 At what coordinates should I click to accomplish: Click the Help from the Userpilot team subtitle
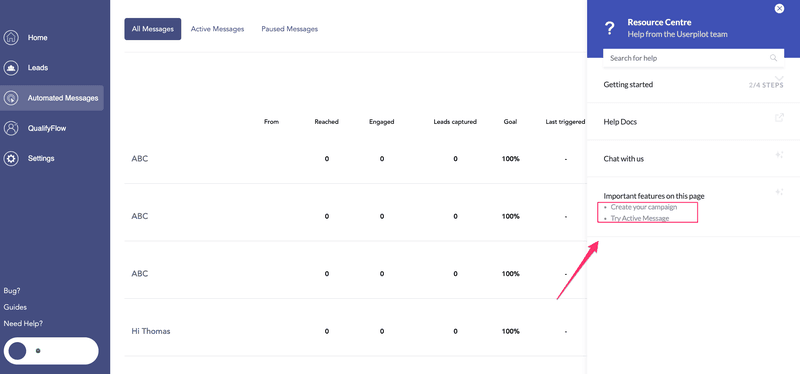[678, 34]
